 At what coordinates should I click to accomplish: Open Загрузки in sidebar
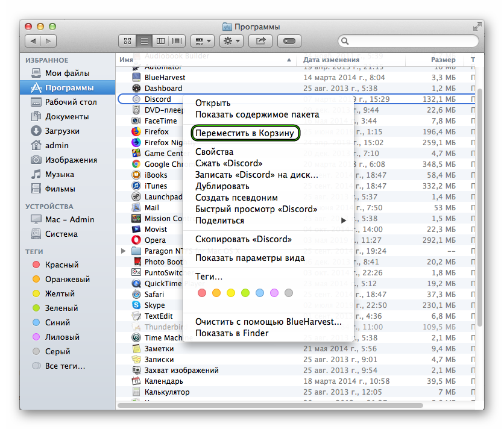(x=67, y=131)
